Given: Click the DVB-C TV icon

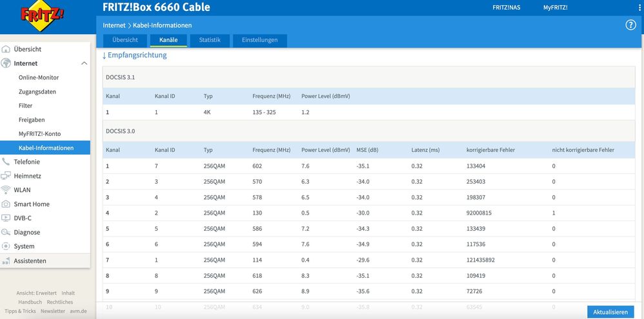Looking at the screenshot, I should 6,218.
